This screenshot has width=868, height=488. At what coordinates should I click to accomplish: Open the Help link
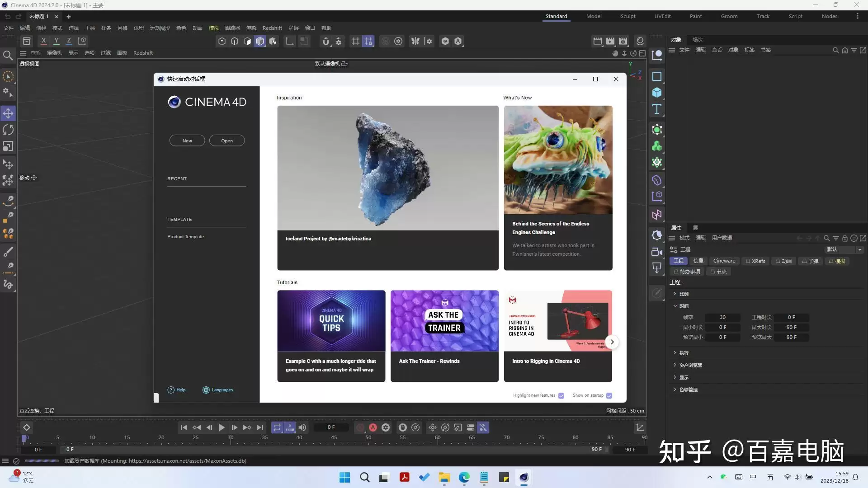pos(176,390)
